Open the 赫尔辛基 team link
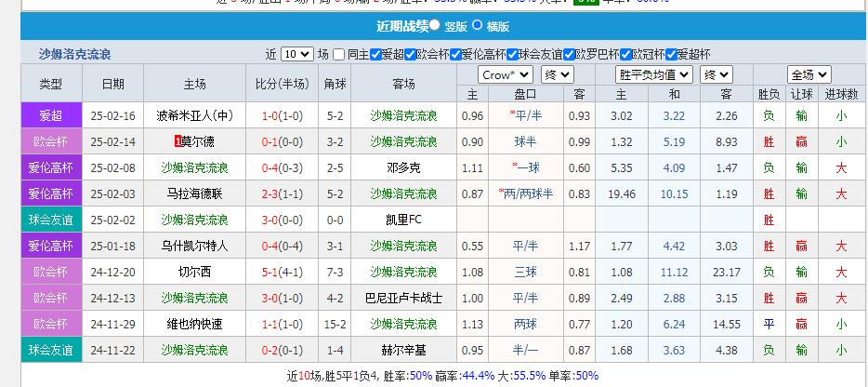This screenshot has height=387, width=868. tap(403, 351)
